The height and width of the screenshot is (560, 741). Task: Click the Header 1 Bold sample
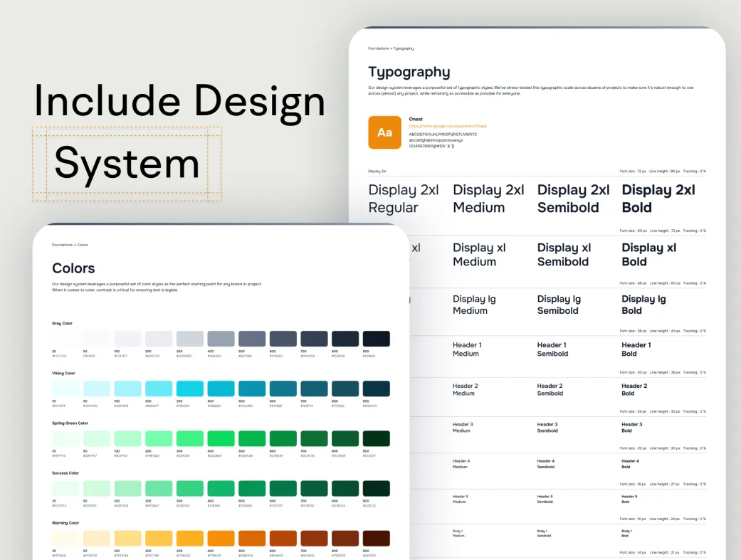click(636, 349)
